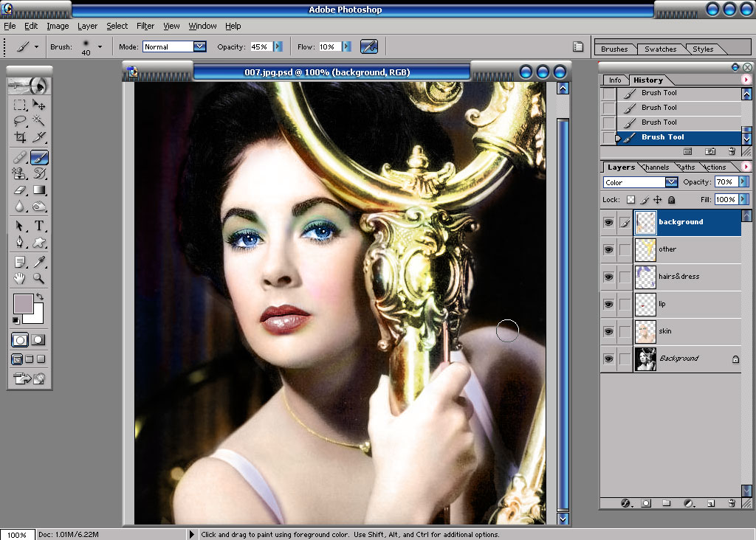This screenshot has height=540, width=756.
Task: Select the Clone Stamp tool
Action: (20, 173)
